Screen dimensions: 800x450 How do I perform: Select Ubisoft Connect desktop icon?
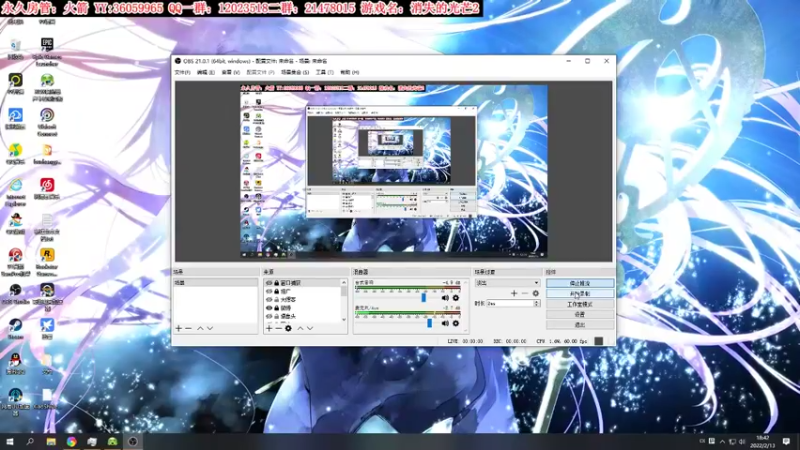point(47,122)
